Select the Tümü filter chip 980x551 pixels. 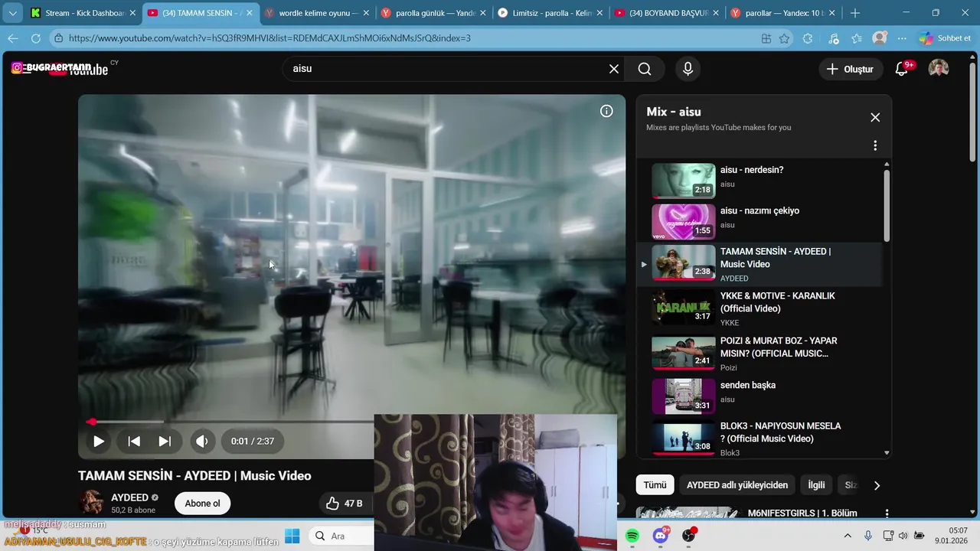[x=655, y=485]
